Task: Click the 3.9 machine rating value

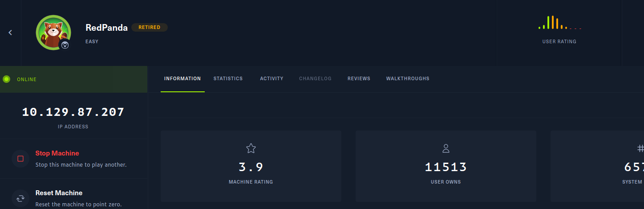Action: [x=251, y=167]
